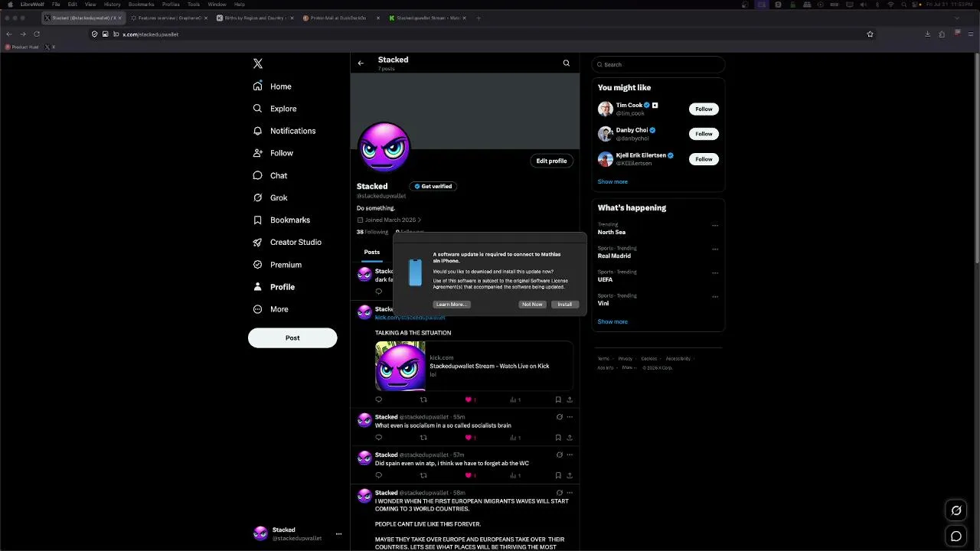Open Chat from the sidebar
Viewport: 980px width, 551px height.
point(270,175)
